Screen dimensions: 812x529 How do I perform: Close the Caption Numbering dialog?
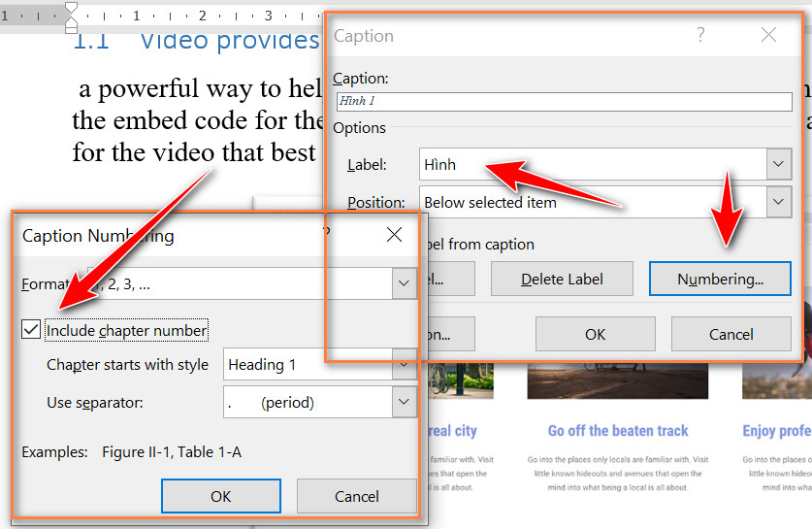[x=394, y=235]
